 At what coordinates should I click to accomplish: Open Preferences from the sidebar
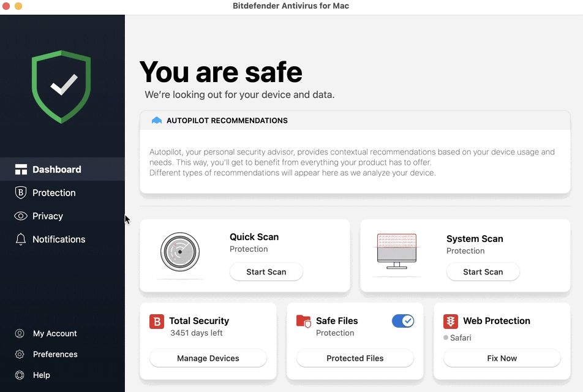55,355
